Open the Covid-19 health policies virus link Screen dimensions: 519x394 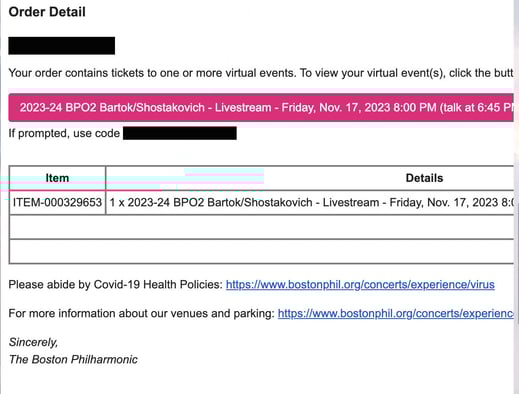(x=360, y=285)
